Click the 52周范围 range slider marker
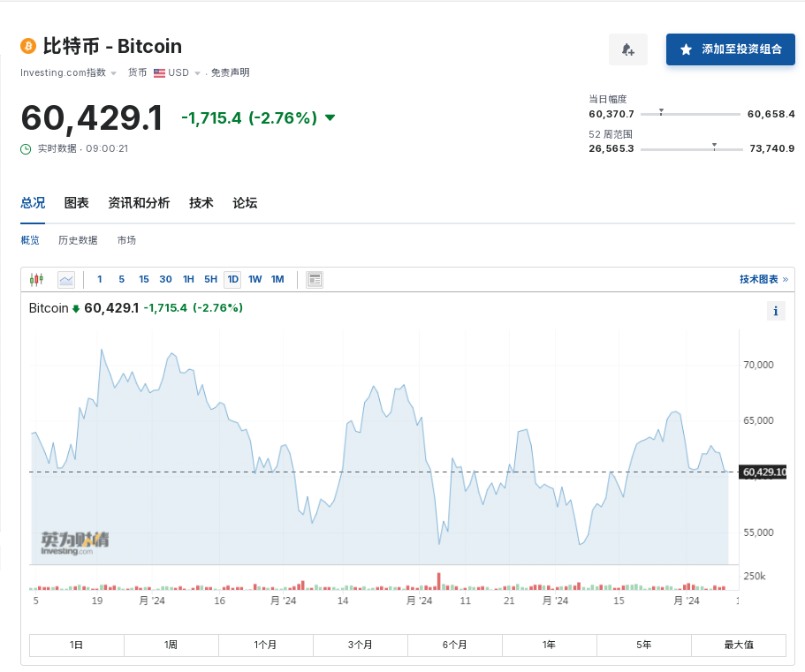The width and height of the screenshot is (805, 672). [x=716, y=146]
